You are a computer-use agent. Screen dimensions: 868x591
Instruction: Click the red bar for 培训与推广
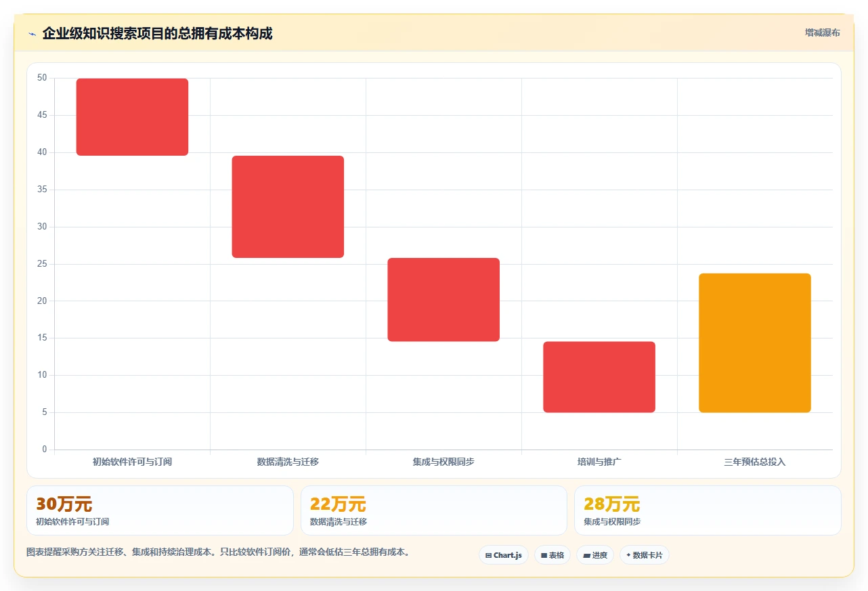tap(599, 377)
